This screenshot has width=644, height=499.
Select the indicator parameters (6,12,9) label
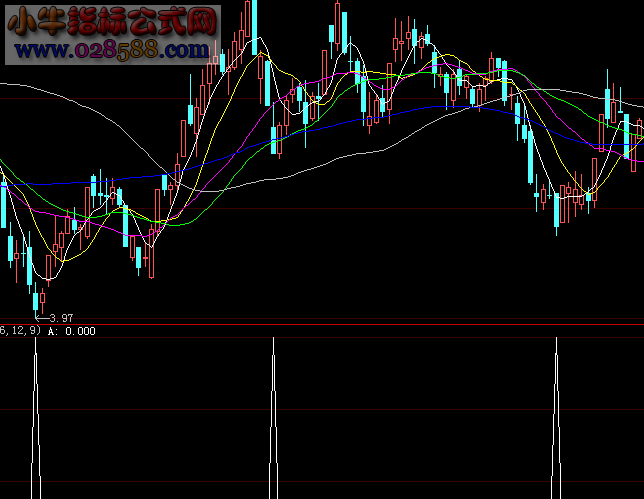[20, 331]
